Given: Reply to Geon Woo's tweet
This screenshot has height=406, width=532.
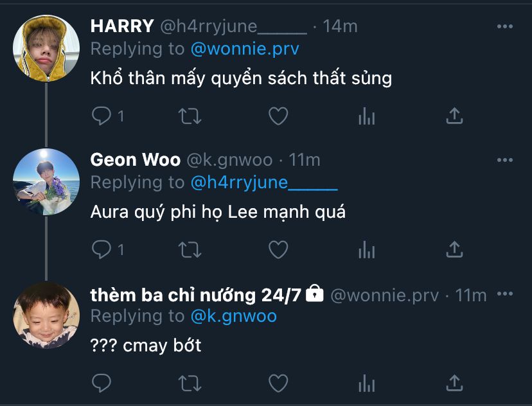Looking at the screenshot, I should coord(102,249).
